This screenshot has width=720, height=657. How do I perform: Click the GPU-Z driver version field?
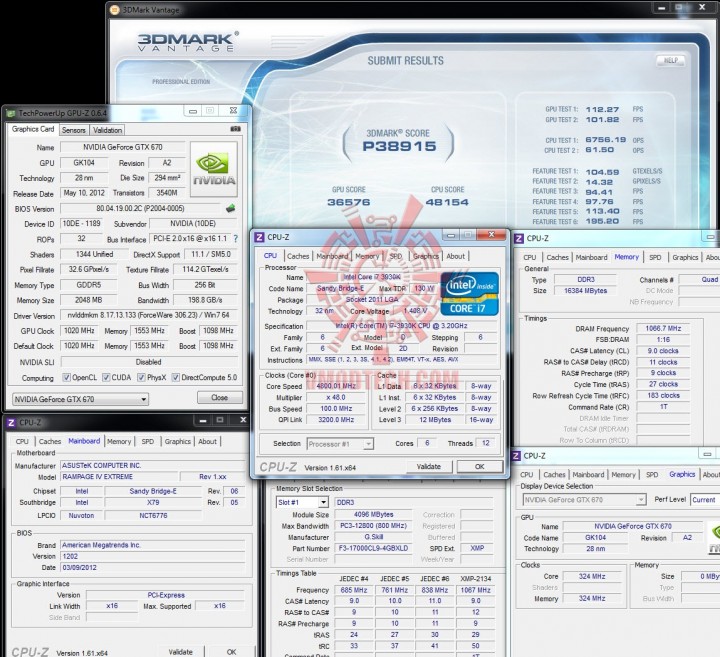[148, 315]
